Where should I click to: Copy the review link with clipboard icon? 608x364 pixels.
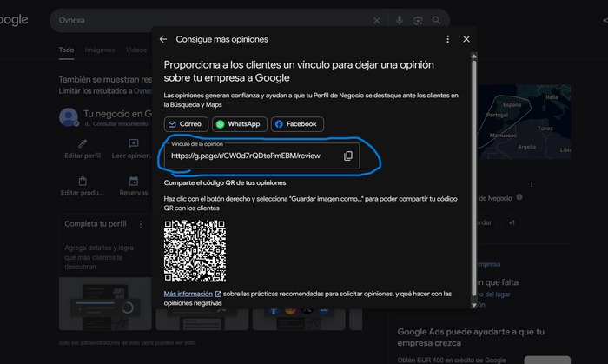pos(348,156)
